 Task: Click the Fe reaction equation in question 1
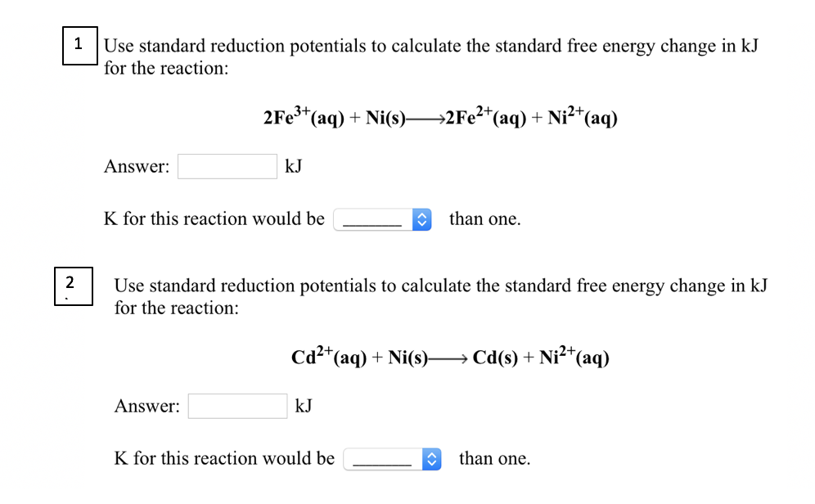[439, 117]
